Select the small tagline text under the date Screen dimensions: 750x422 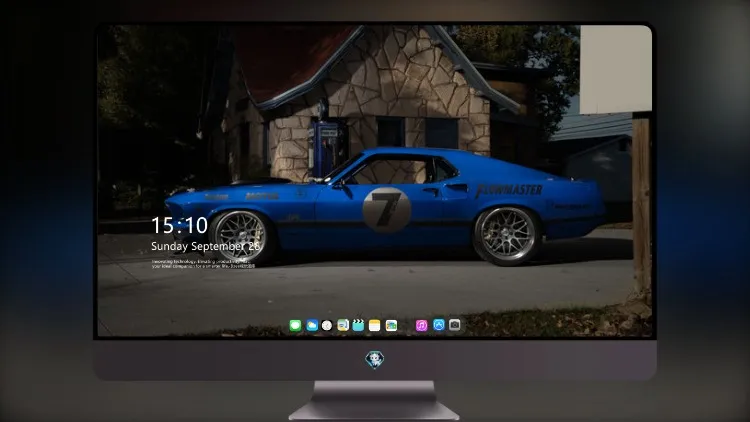click(x=203, y=264)
